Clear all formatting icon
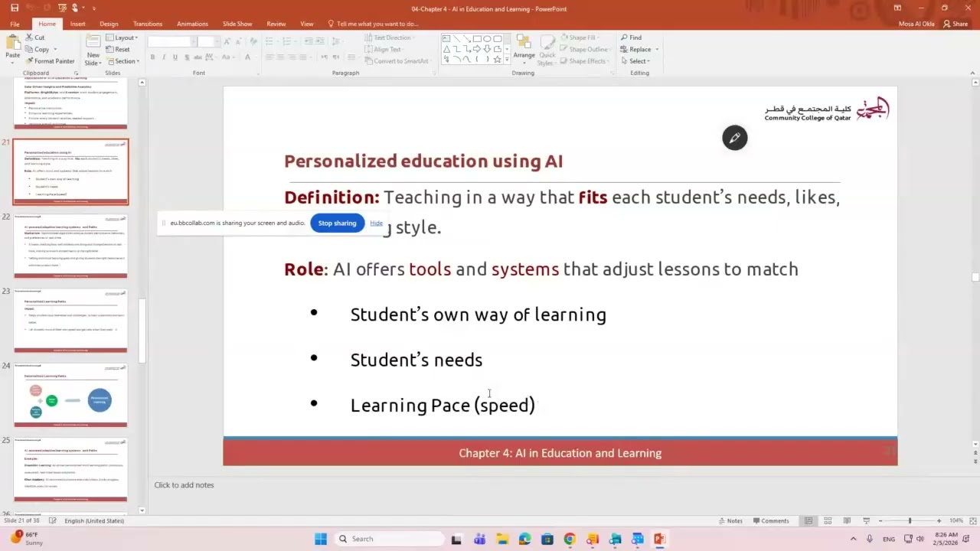This screenshot has width=980, height=551. pos(252,41)
